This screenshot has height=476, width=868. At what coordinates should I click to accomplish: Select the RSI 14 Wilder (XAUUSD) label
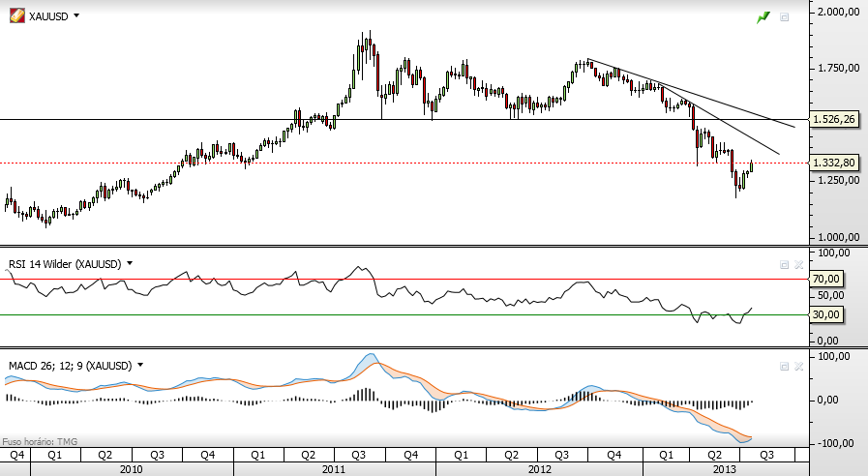65,264
